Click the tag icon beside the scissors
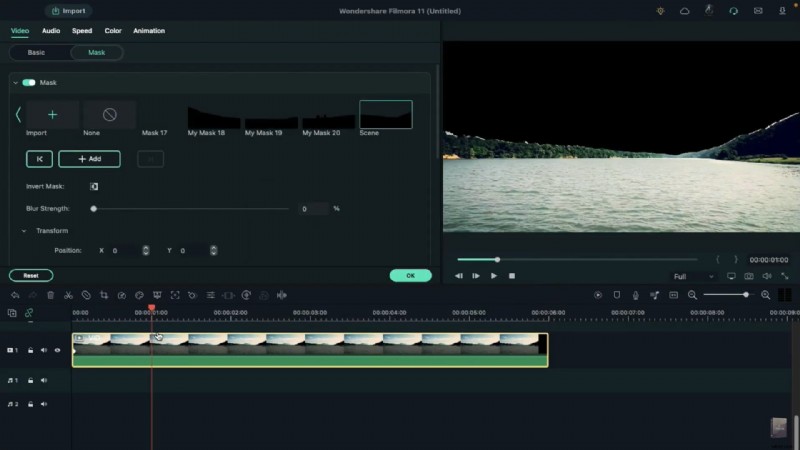Viewport: 800px width, 450px height. pos(86,295)
